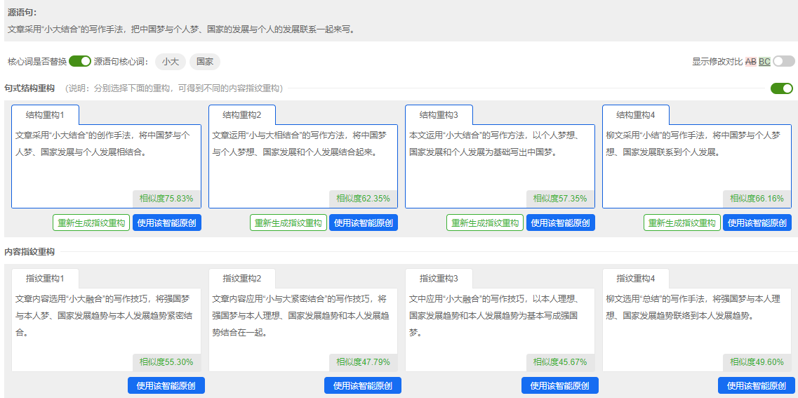
Task: Open the 指纹重构4 tab
Action: coord(636,278)
